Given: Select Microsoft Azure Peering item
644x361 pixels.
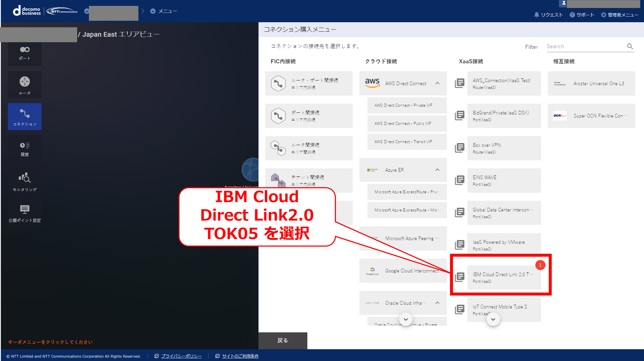Looking at the screenshot, I should click(x=403, y=238).
